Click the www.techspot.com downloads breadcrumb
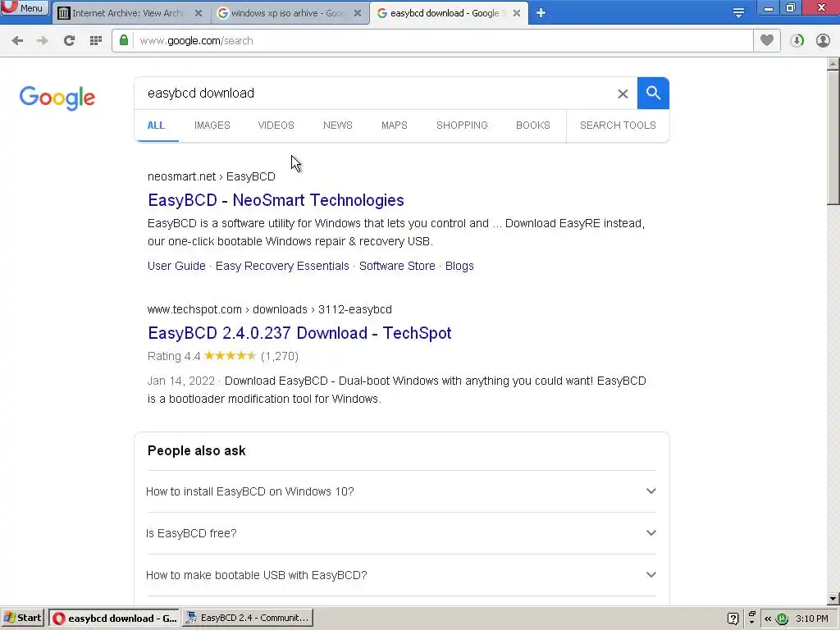The width and height of the screenshot is (840, 630). [x=269, y=309]
